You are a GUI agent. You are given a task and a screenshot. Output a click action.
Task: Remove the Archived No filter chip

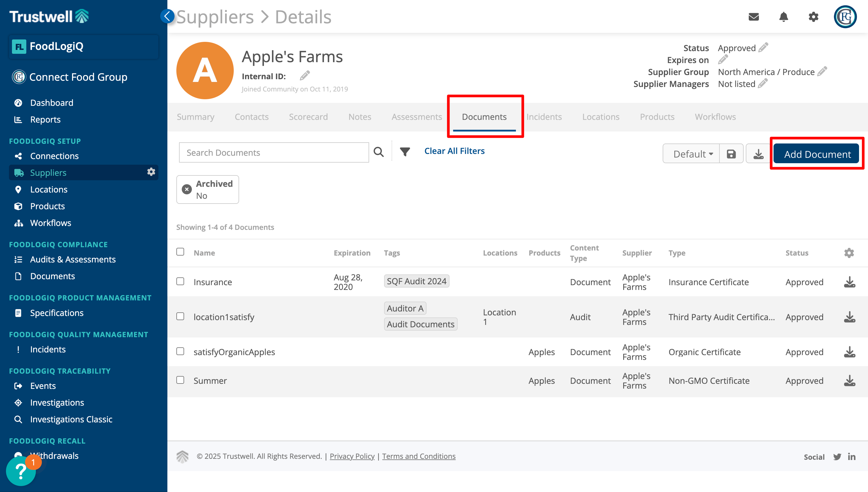(x=187, y=189)
